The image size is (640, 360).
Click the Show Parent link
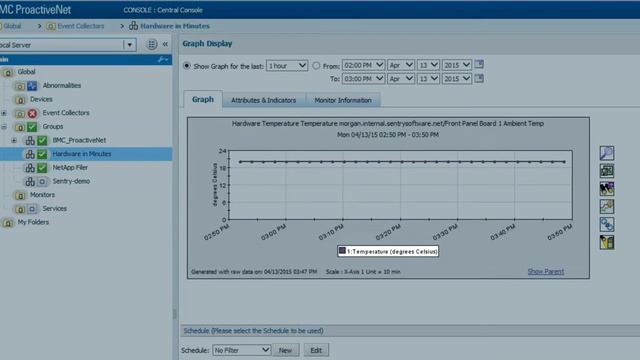545,271
